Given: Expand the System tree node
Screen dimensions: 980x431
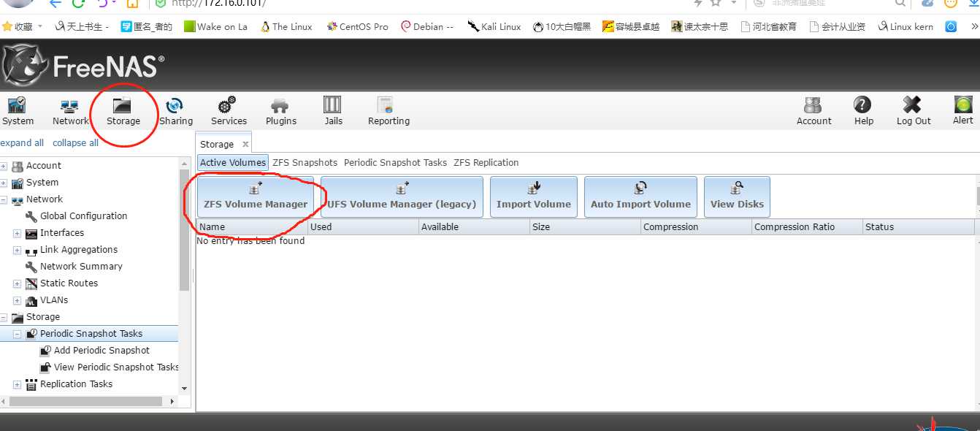Looking at the screenshot, I should [4, 183].
